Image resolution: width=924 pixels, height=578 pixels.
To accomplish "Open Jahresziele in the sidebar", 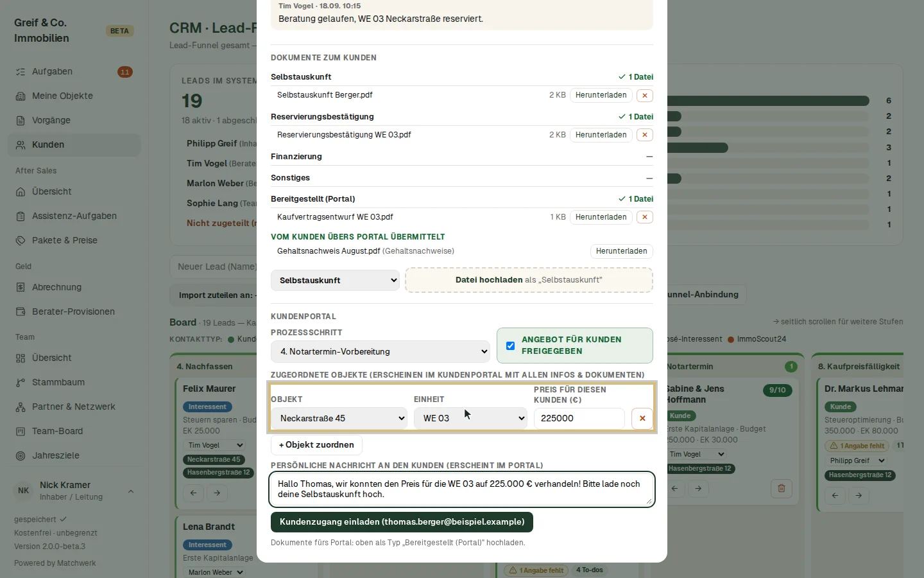I will coord(74,456).
